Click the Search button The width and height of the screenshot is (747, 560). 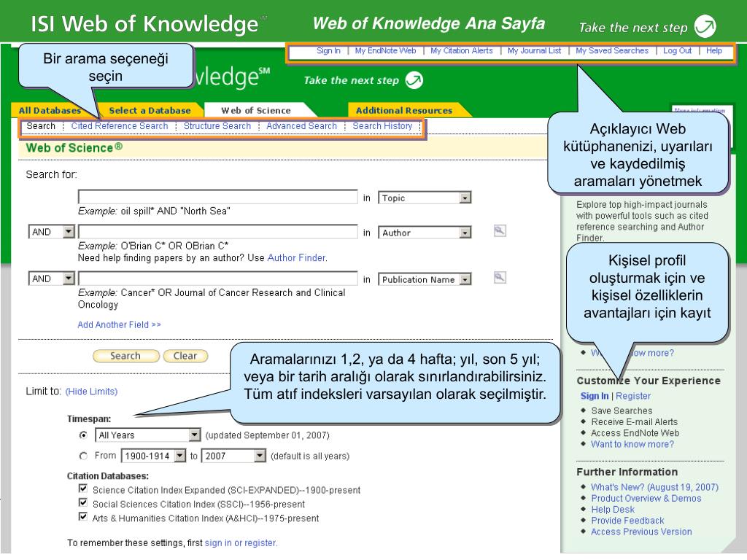tap(125, 356)
